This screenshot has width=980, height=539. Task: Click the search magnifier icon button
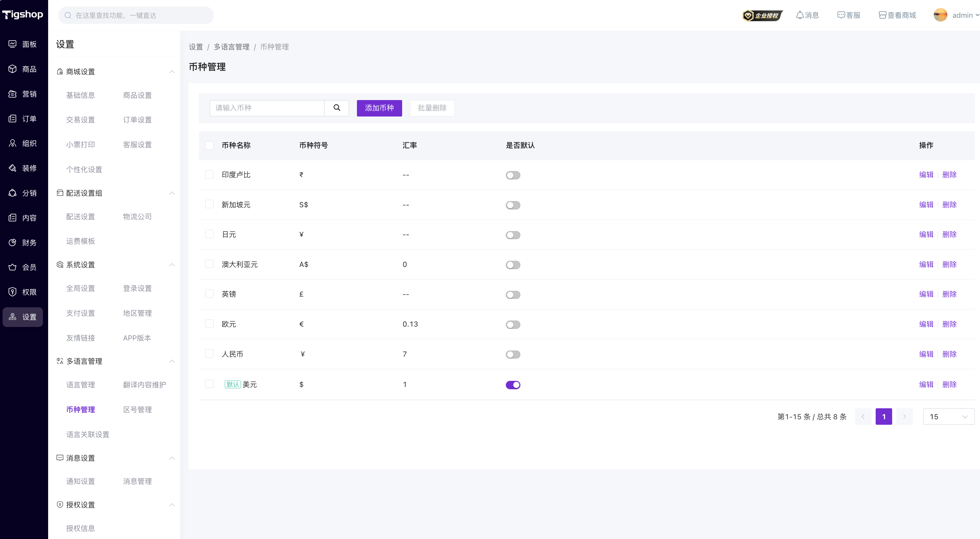click(337, 108)
